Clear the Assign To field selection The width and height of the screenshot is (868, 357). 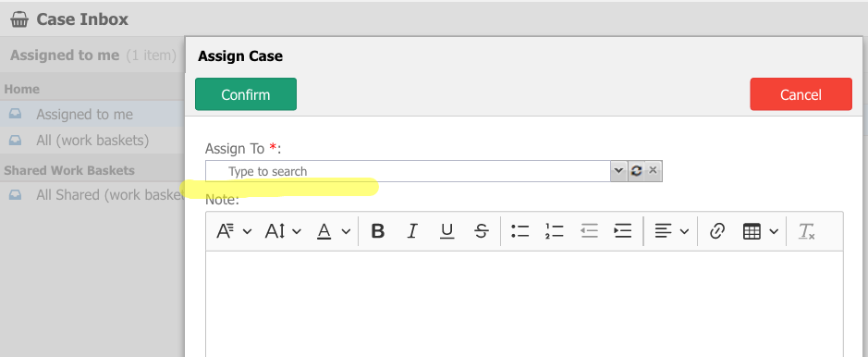(654, 171)
